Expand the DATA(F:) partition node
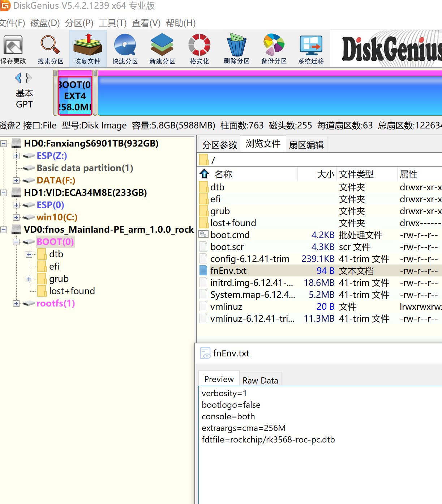The width and height of the screenshot is (442, 504). tap(16, 181)
